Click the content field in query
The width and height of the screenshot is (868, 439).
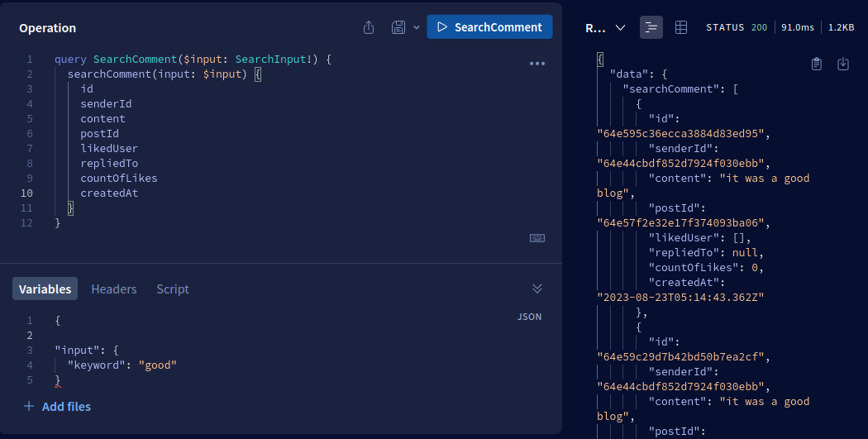tap(103, 119)
